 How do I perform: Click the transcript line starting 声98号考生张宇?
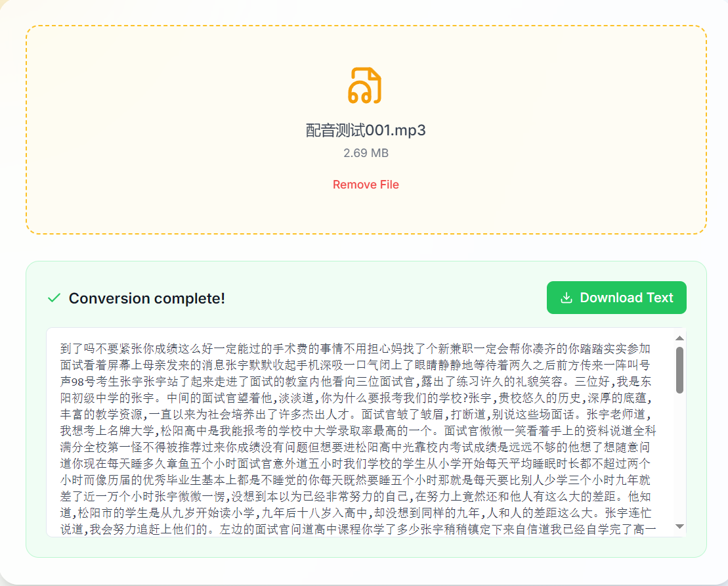pyautogui.click(x=355, y=382)
